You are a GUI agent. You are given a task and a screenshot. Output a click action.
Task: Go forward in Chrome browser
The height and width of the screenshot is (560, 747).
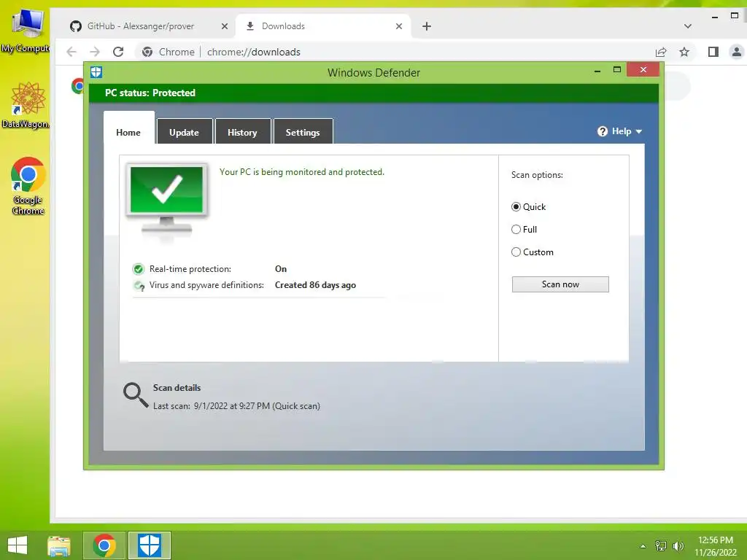tap(95, 52)
